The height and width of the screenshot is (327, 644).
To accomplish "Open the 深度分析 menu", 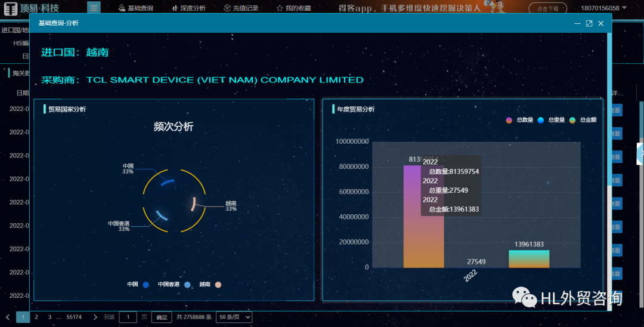I will (x=188, y=8).
